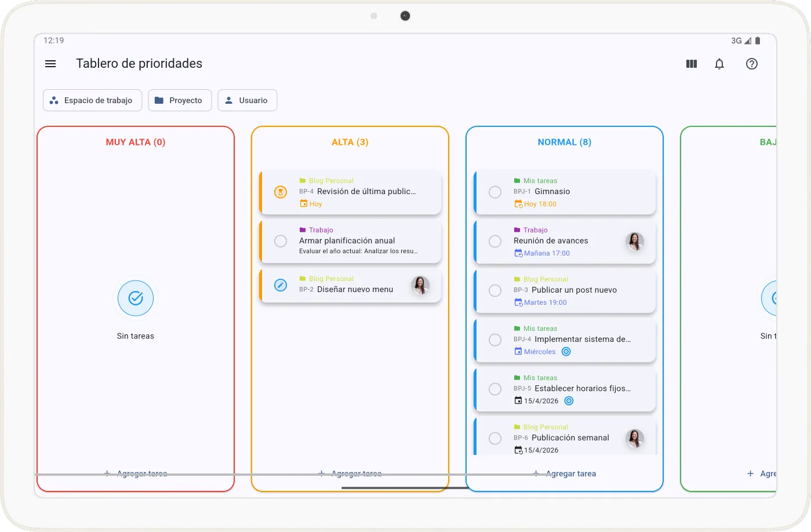Screen dimensions: 811x532
Task: Open the hamburger navigation menu
Action: point(50,64)
